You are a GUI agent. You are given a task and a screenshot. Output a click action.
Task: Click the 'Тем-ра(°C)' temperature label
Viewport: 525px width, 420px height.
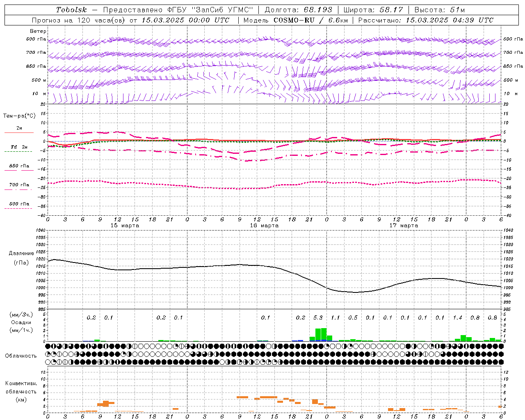(19, 116)
